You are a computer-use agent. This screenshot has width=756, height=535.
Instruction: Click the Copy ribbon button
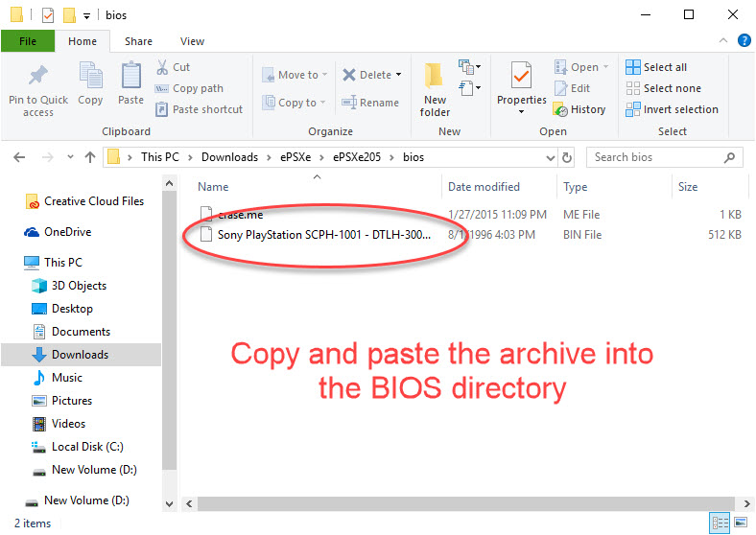tap(90, 83)
